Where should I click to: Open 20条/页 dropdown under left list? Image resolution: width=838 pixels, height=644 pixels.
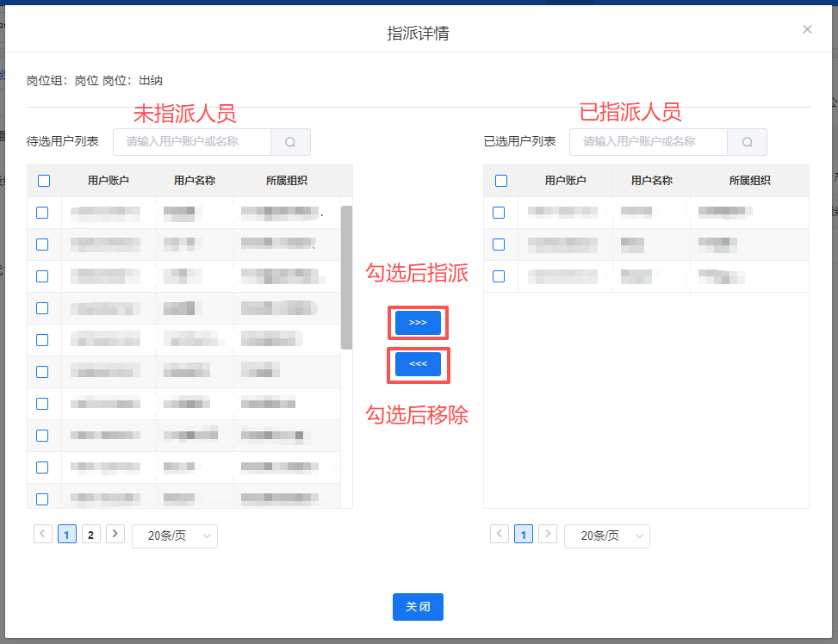[x=175, y=536]
